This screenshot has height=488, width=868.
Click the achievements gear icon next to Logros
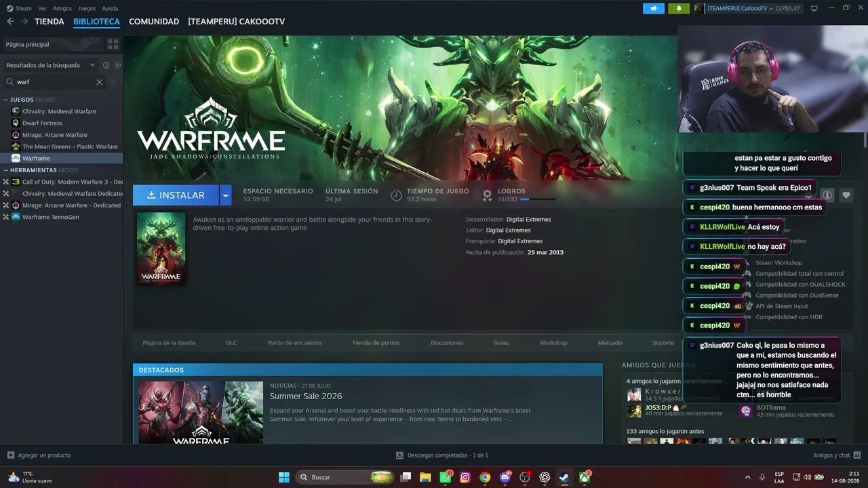click(x=487, y=195)
